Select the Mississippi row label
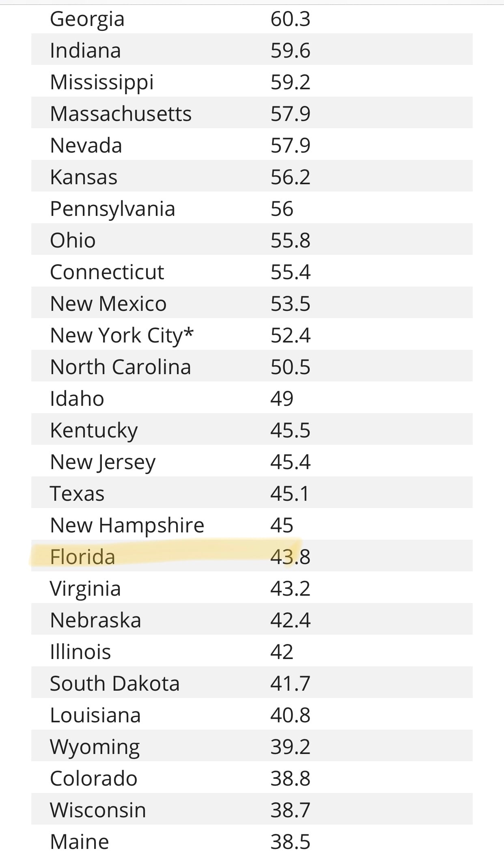Viewport: 504px width, 853px height. point(102,82)
